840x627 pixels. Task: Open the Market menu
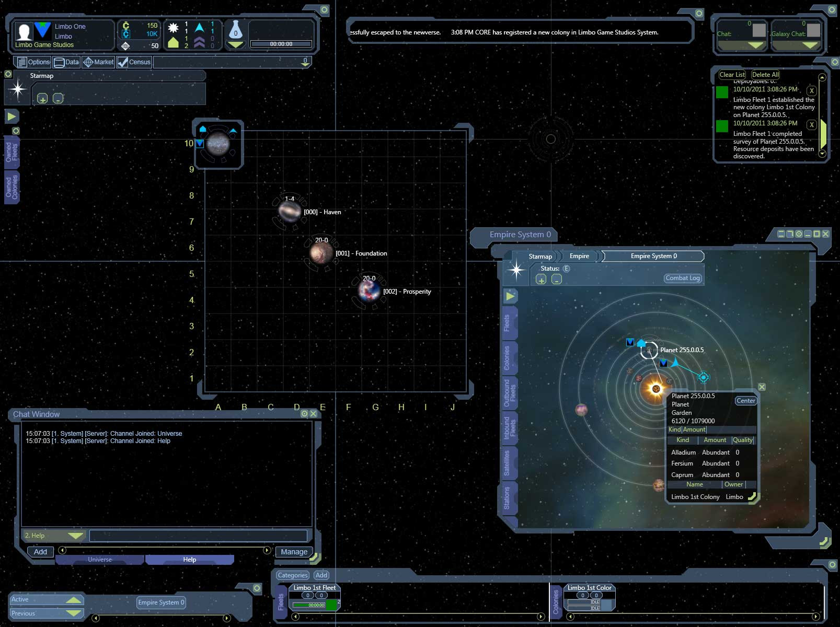98,62
